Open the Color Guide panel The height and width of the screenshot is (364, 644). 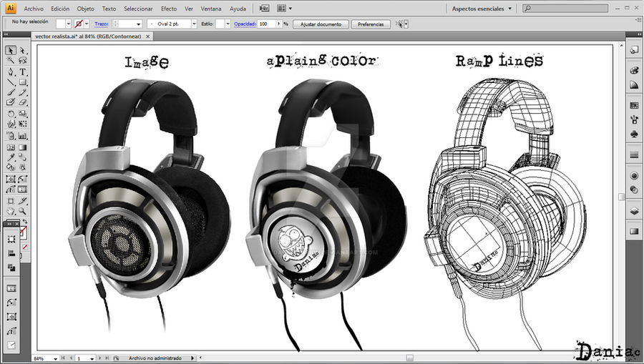(634, 84)
